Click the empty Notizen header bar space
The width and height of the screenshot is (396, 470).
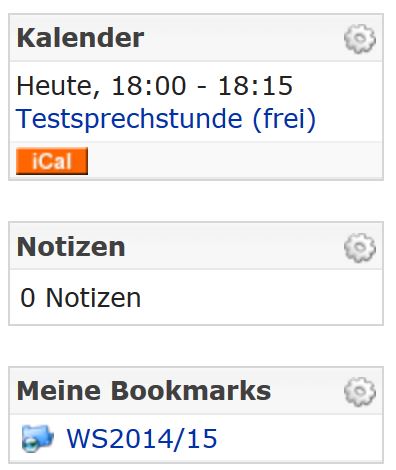(x=233, y=247)
